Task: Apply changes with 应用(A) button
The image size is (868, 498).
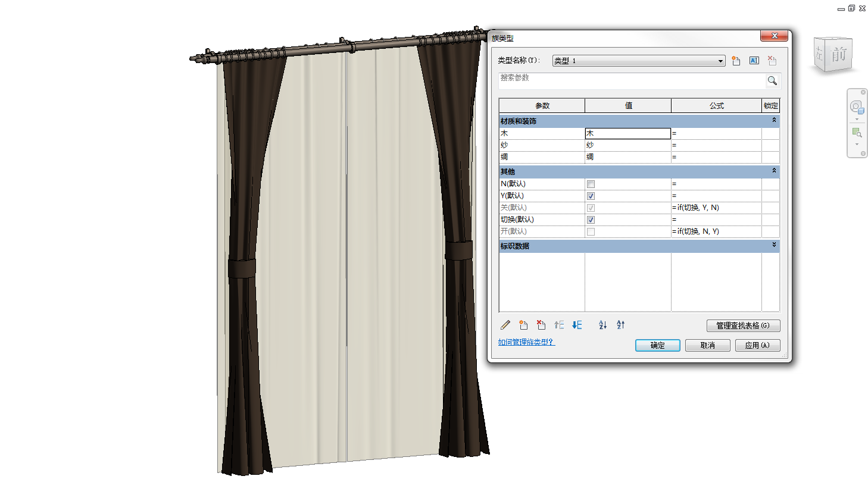Action: 758,346
